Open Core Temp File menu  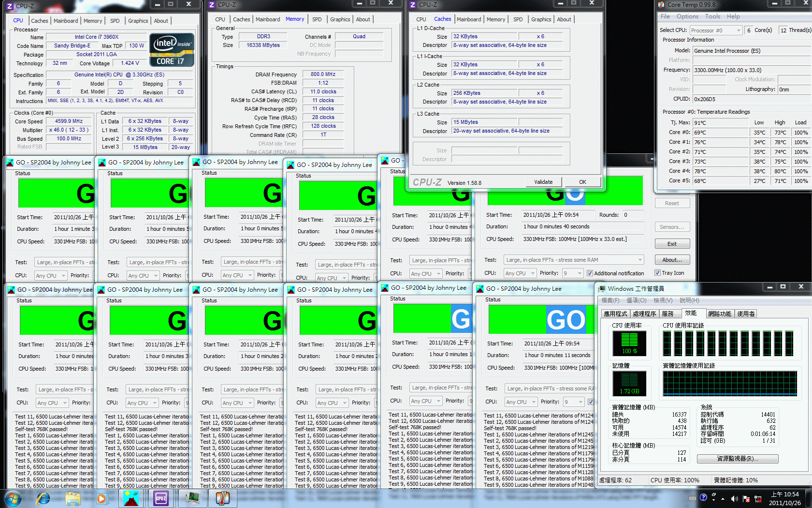[x=666, y=16]
